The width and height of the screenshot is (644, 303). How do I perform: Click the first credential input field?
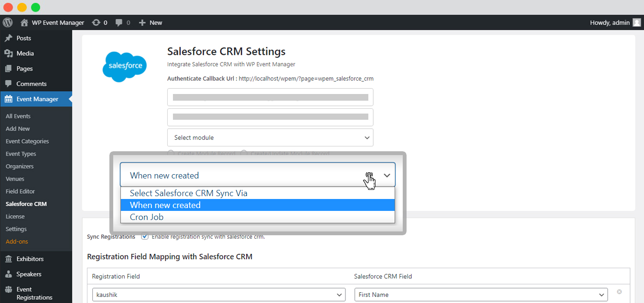click(x=270, y=97)
